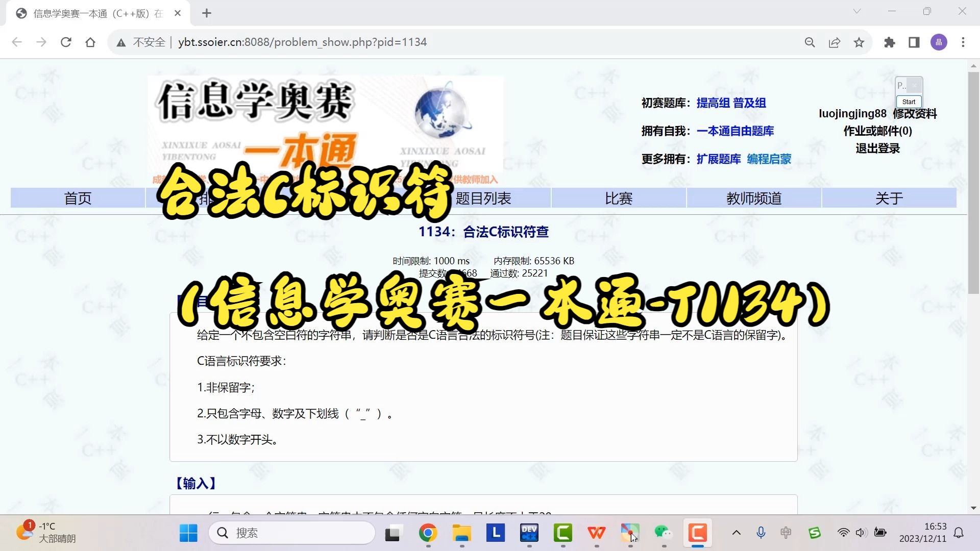Mute system volume from the system tray
This screenshot has width=980, height=551.
861,532
